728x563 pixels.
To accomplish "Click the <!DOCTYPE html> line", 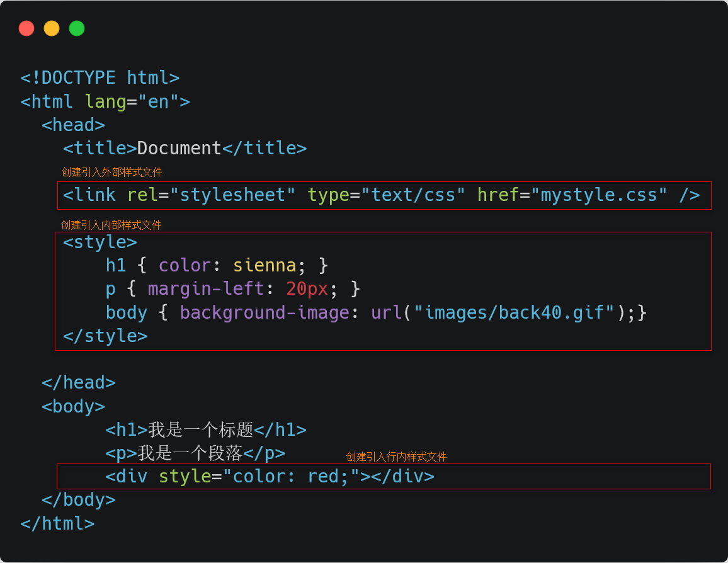I will (100, 77).
